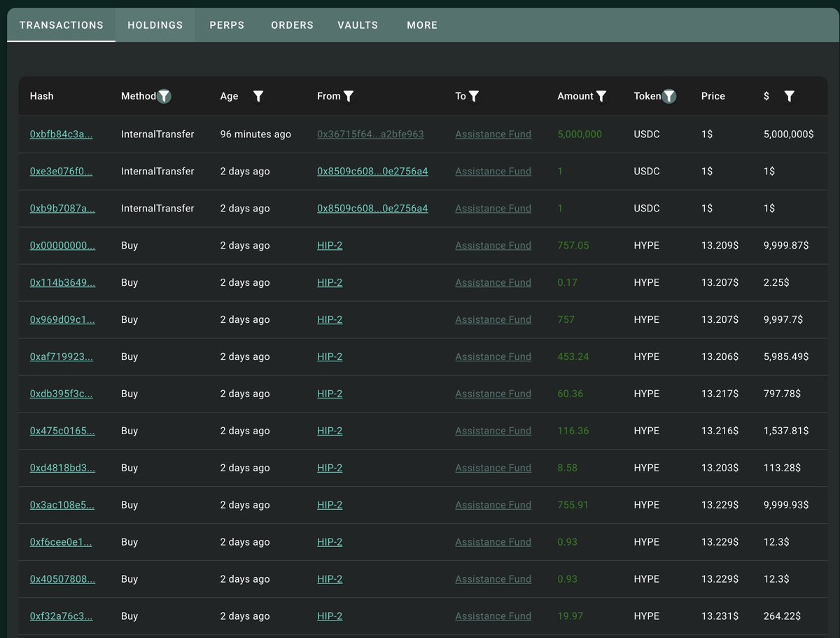Select the 9,999.87$ value cell
Screen dimensions: 840x638
[786, 246]
